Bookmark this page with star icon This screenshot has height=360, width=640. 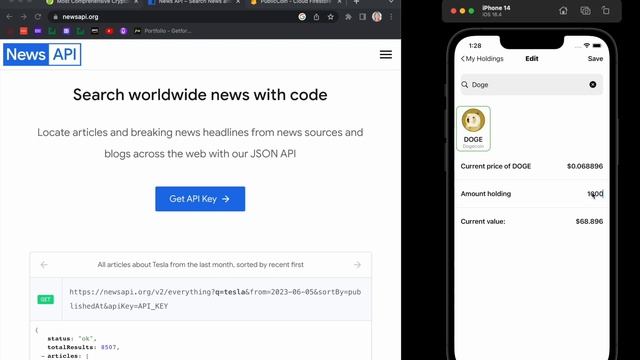(x=331, y=17)
